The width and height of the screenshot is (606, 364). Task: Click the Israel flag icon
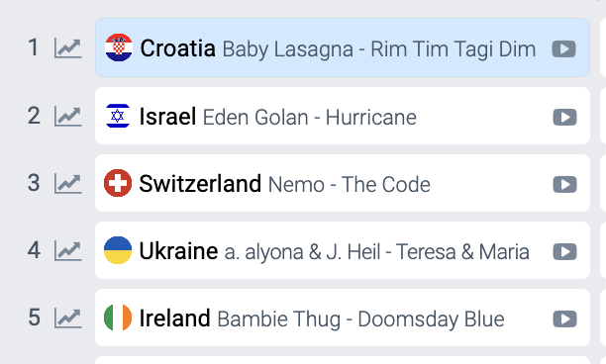[x=118, y=116]
